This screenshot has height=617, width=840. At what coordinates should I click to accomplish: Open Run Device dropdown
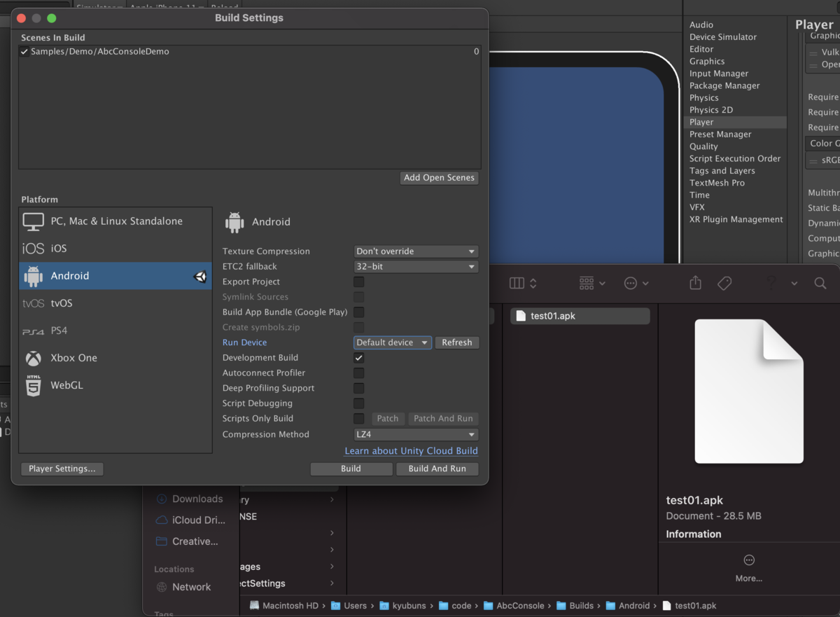click(x=393, y=342)
